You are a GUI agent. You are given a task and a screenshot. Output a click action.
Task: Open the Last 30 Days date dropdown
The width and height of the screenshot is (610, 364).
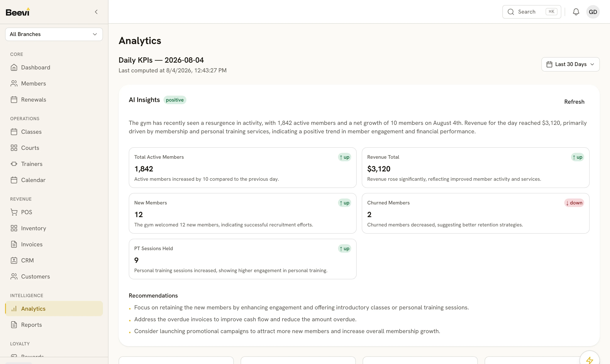[570, 64]
